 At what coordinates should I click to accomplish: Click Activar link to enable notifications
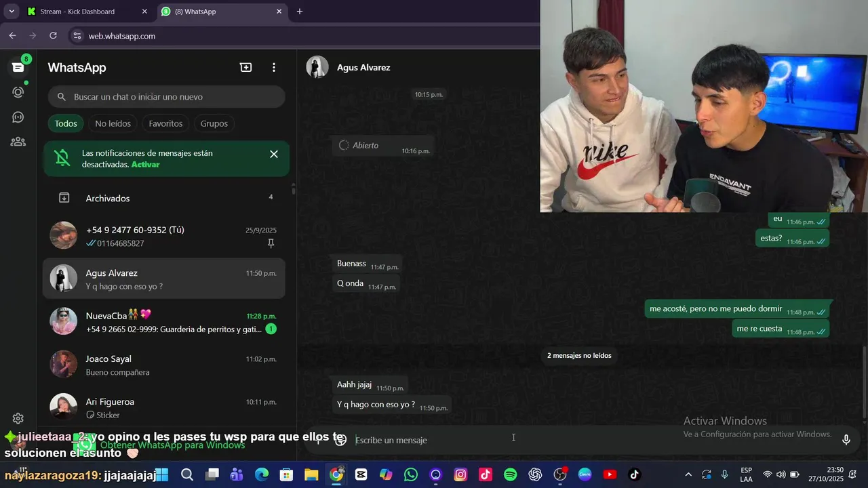[x=145, y=165]
